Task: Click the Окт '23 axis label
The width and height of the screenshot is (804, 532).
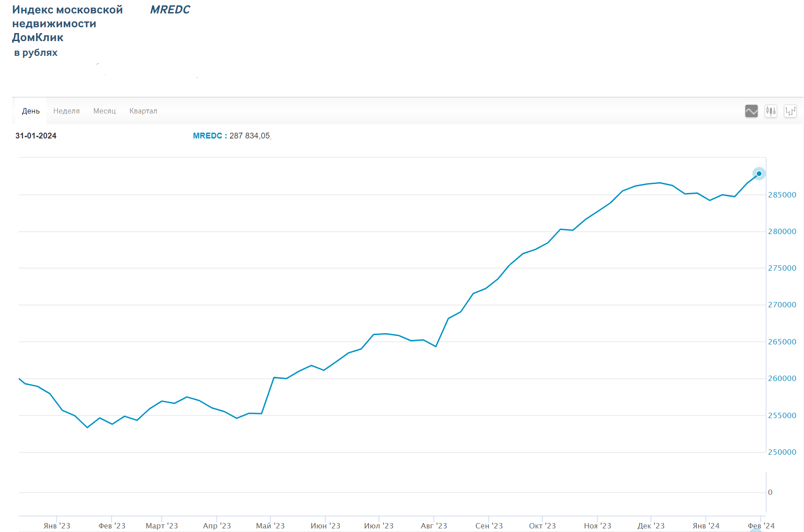Action: [x=542, y=526]
